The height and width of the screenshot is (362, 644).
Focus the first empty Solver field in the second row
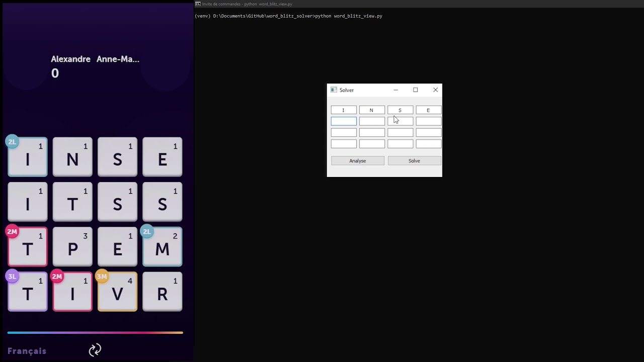pyautogui.click(x=344, y=121)
